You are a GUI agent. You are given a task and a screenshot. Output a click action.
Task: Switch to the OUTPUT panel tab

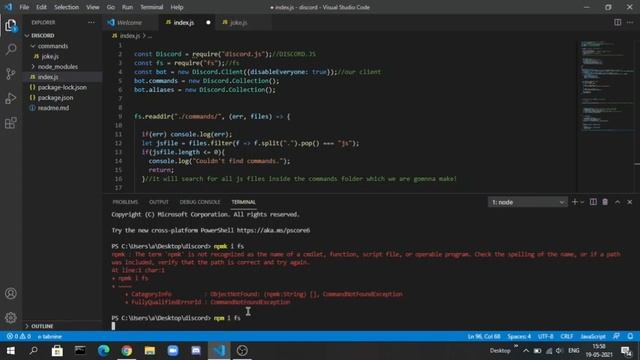point(159,202)
